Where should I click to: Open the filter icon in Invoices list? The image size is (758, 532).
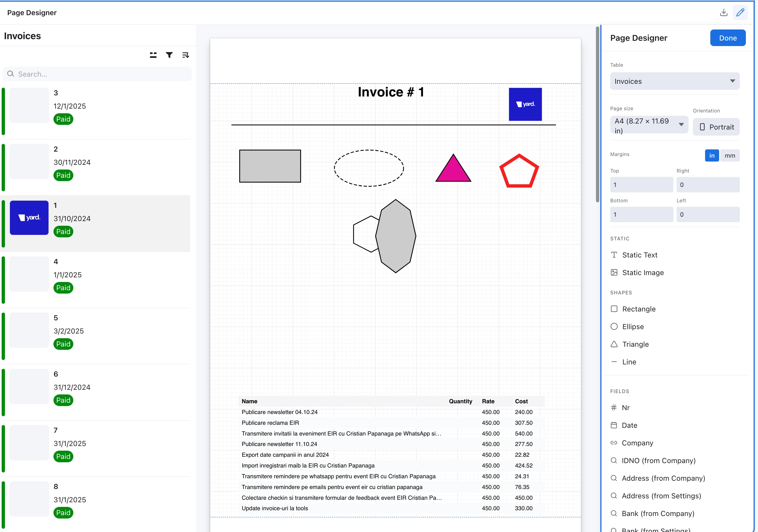click(x=169, y=55)
